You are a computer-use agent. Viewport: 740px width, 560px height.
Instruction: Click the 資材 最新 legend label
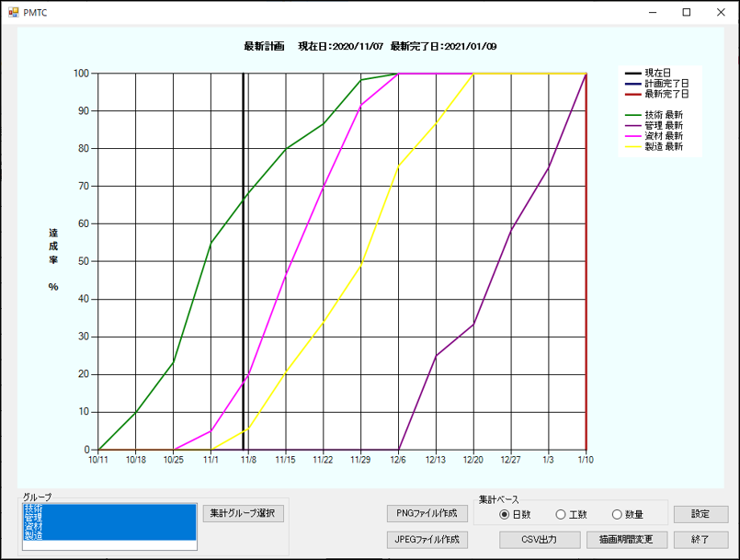point(664,136)
